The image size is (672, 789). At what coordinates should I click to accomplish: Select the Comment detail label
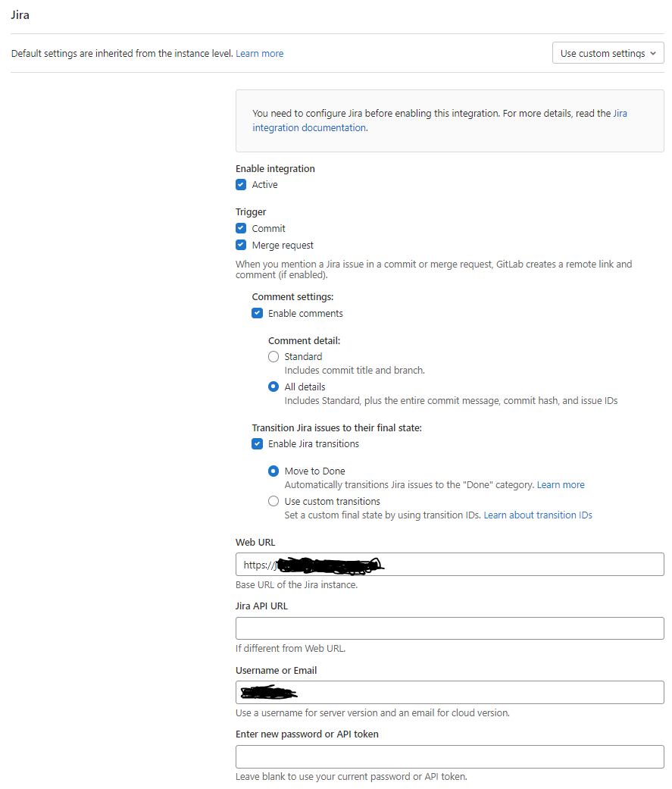point(304,340)
